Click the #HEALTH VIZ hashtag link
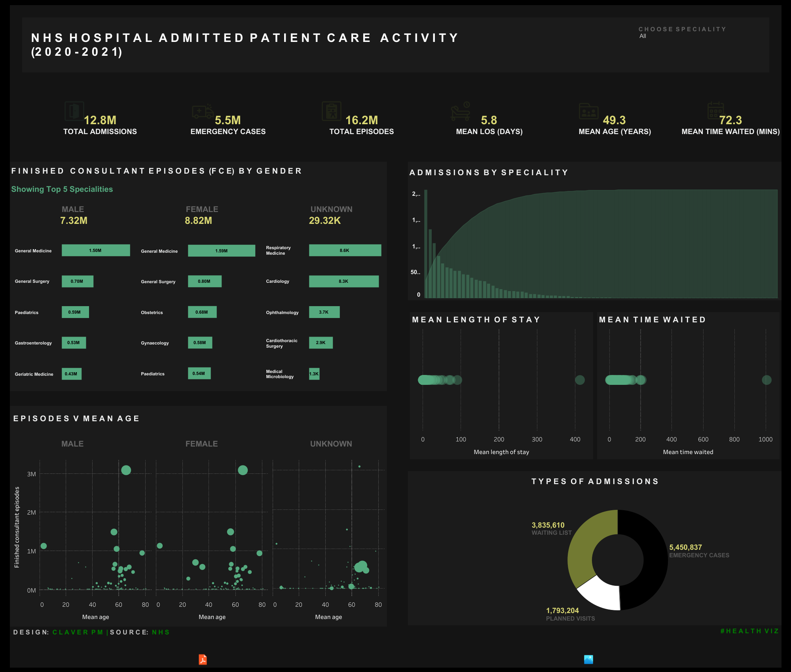The width and height of the screenshot is (791, 672). (749, 631)
